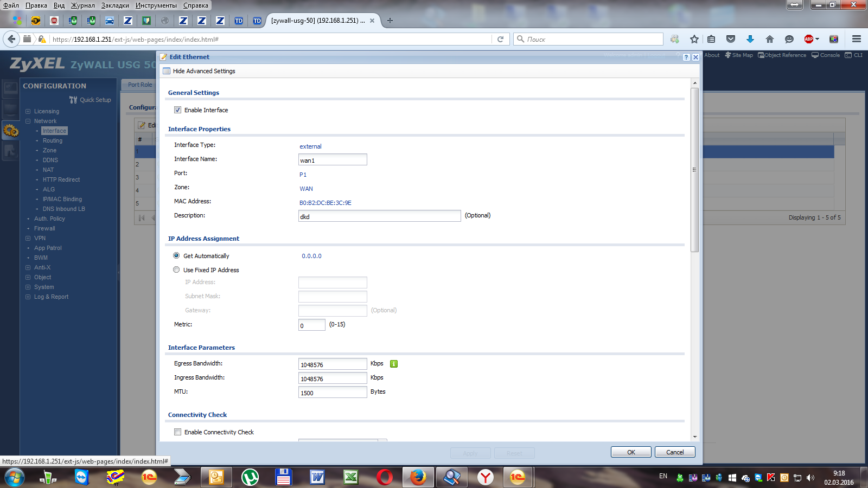Click the Firefox reload page icon

(x=501, y=39)
